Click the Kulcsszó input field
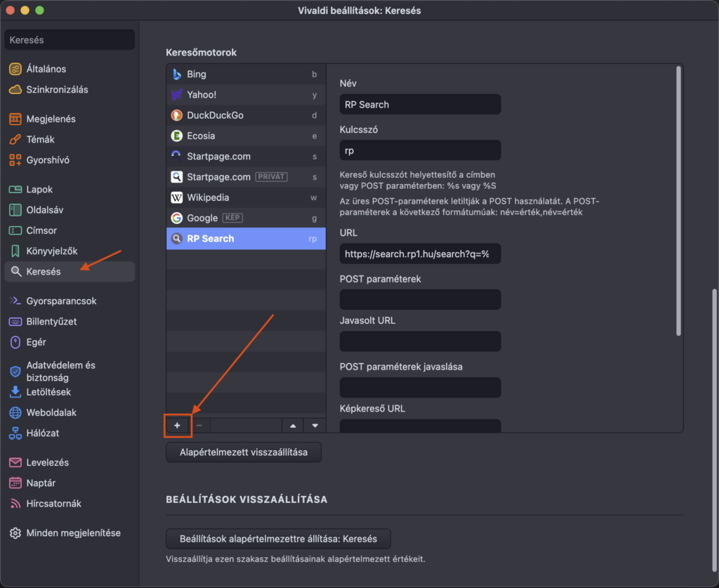Screen dimensions: 719x588 pyautogui.click(x=420, y=150)
